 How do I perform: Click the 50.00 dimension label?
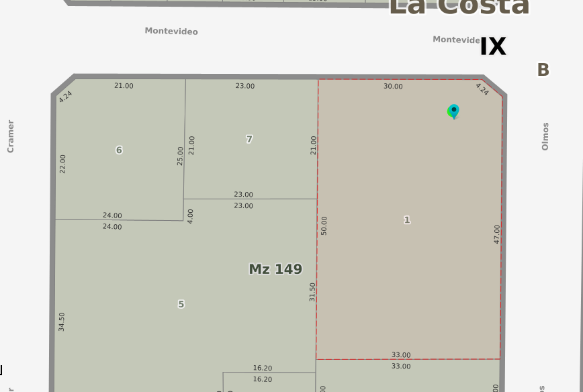pos(324,225)
